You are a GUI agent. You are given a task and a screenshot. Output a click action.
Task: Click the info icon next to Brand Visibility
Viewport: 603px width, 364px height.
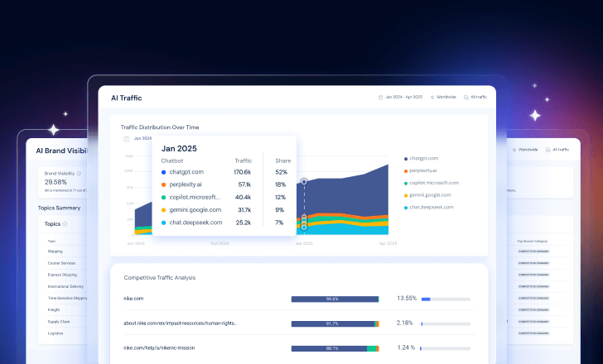80,173
